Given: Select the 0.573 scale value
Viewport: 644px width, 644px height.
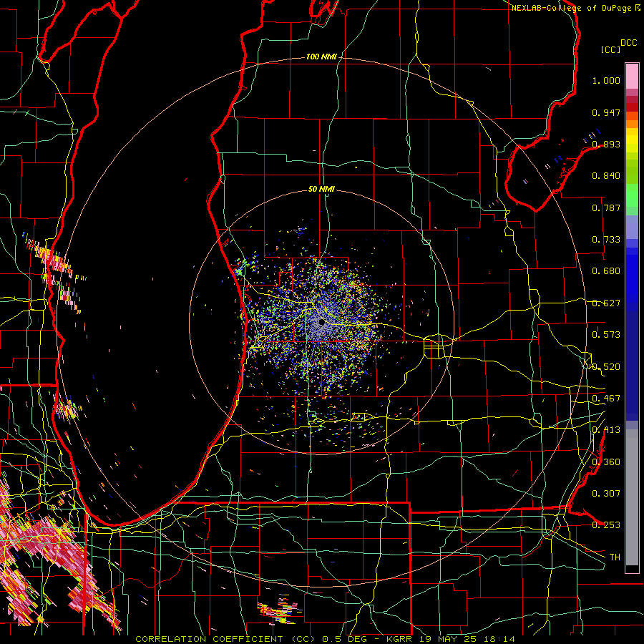Looking at the screenshot, I should click(606, 335).
